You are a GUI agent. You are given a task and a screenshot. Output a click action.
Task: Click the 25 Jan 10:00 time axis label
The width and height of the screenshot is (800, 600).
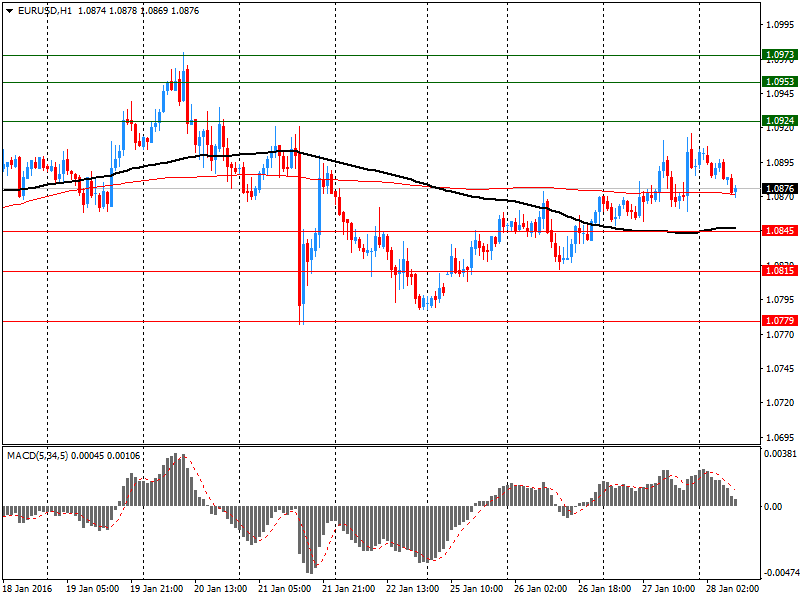click(x=477, y=588)
